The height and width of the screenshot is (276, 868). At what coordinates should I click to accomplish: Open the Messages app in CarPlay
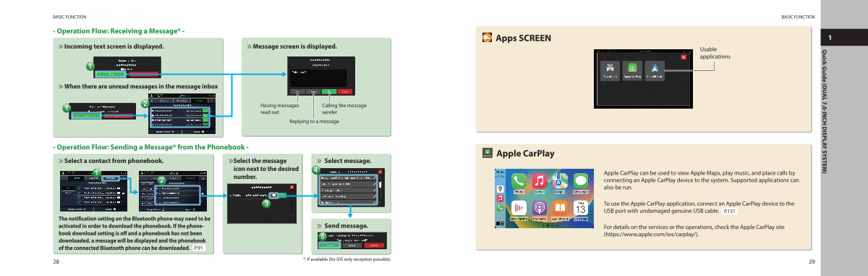click(x=580, y=181)
